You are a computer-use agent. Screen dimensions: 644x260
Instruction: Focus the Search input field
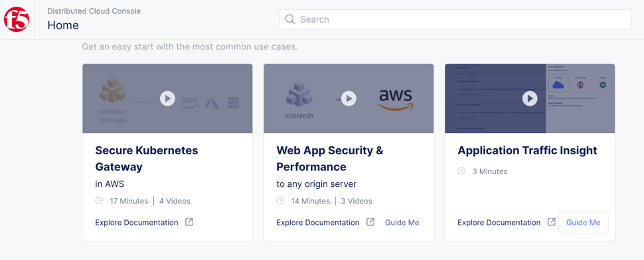tap(455, 19)
